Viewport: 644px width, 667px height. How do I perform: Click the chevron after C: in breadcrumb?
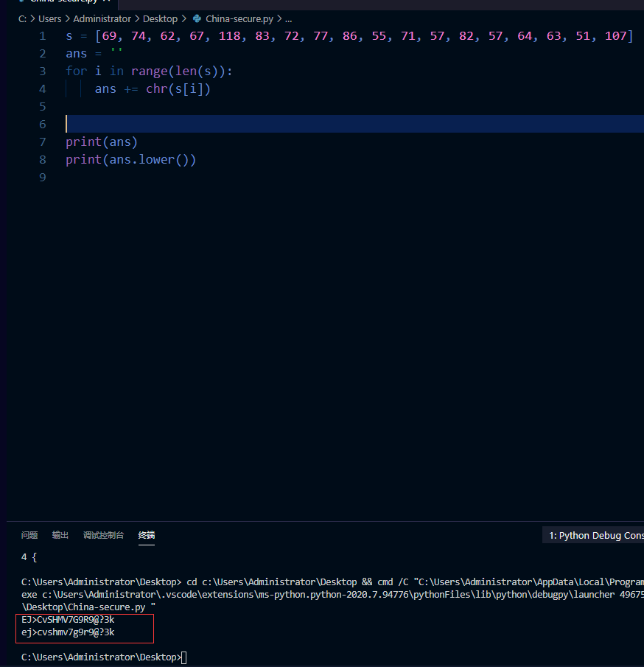[x=32, y=19]
